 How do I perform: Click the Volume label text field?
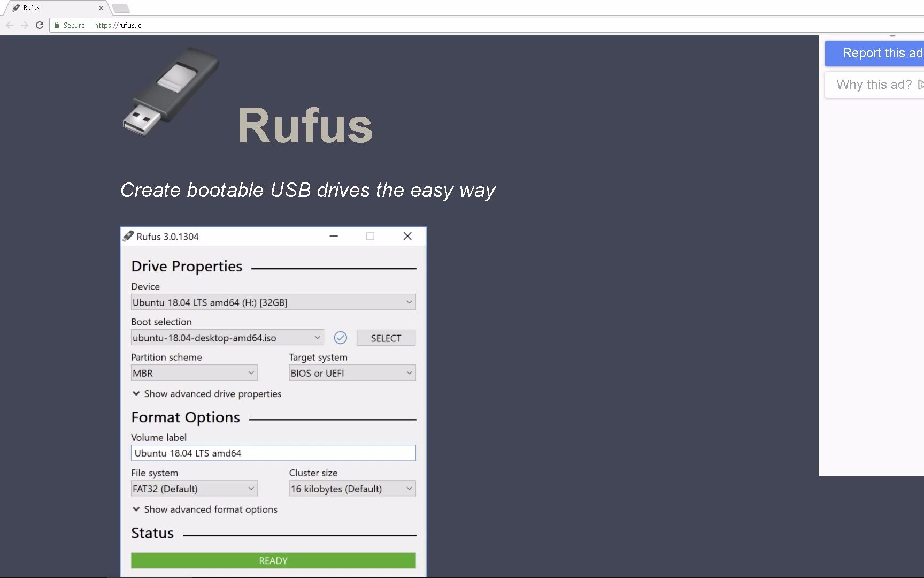point(273,453)
